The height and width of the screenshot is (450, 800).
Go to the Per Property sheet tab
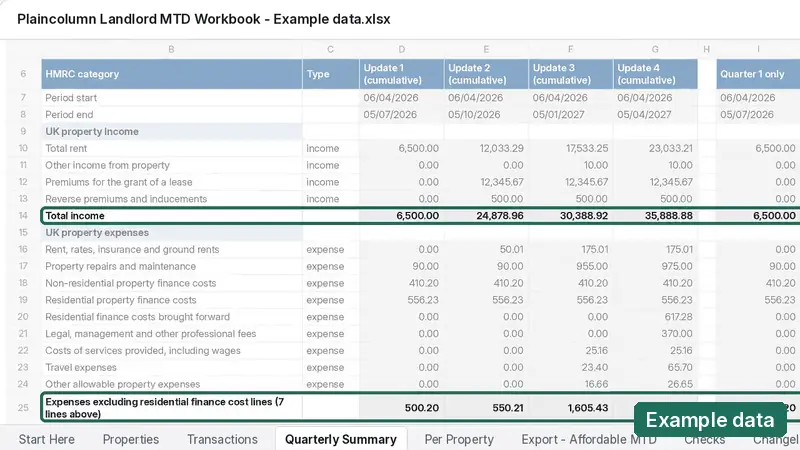(459, 439)
